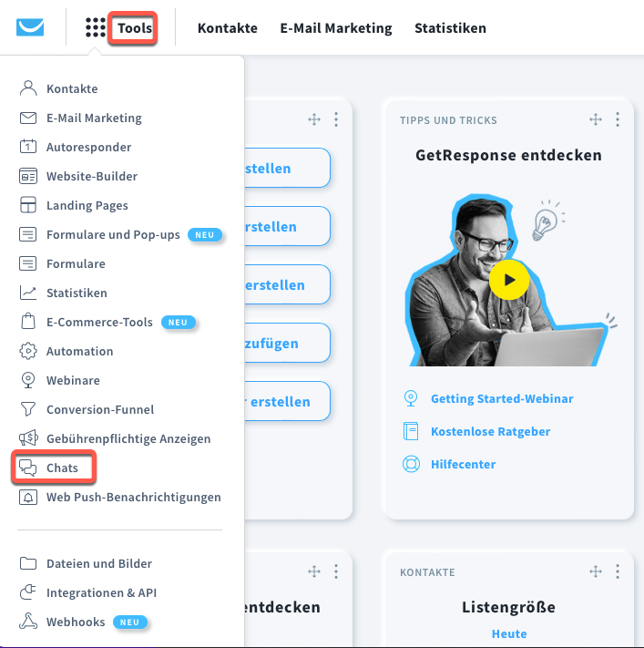Open the Getting Started-Webinar link

pyautogui.click(x=502, y=399)
